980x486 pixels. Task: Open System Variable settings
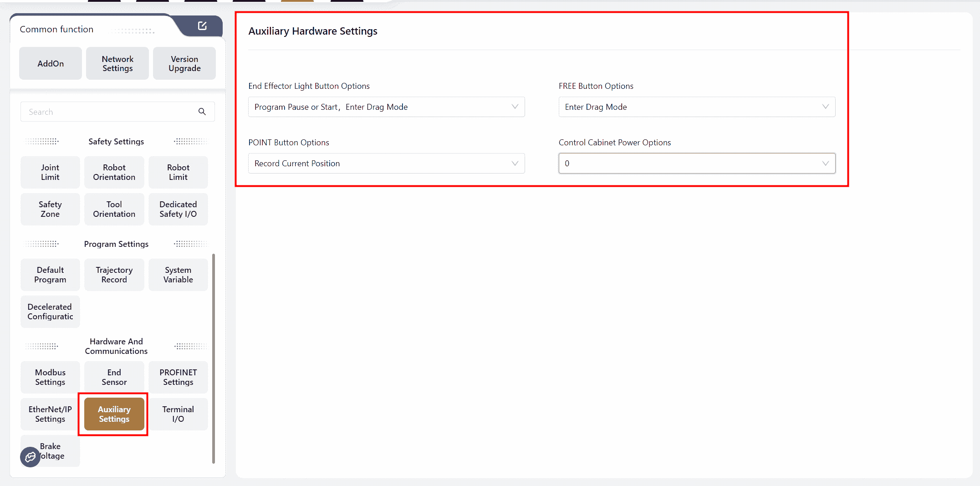tap(178, 275)
